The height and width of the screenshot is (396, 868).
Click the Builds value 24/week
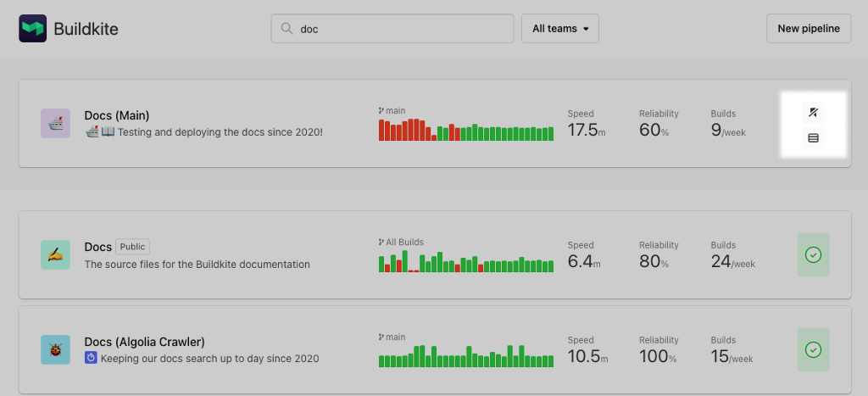click(733, 261)
